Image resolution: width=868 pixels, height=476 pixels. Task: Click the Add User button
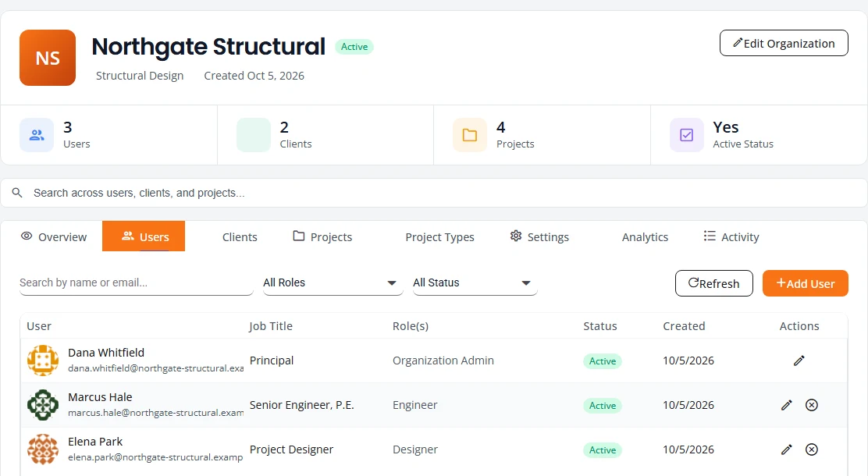[806, 283]
